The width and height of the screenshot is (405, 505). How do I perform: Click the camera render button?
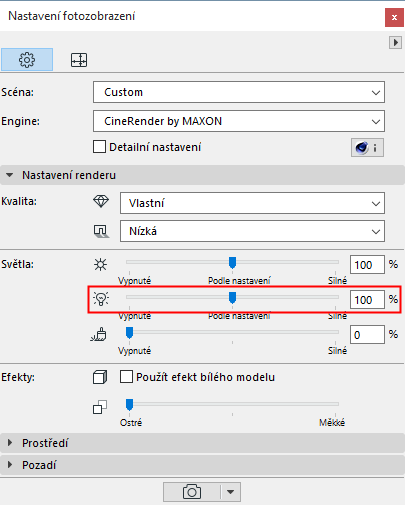click(192, 492)
